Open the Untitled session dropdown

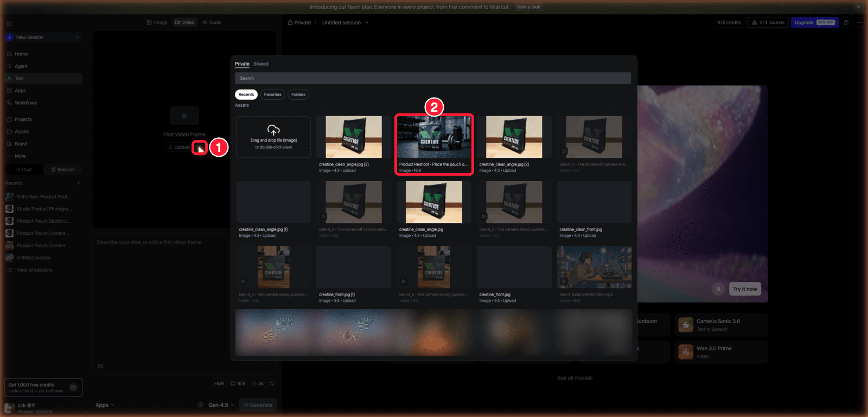[345, 23]
